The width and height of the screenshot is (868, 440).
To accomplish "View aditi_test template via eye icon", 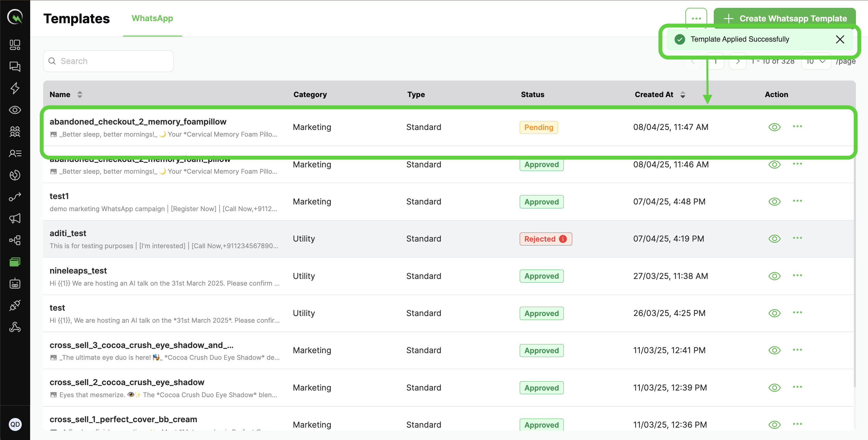I will (774, 239).
